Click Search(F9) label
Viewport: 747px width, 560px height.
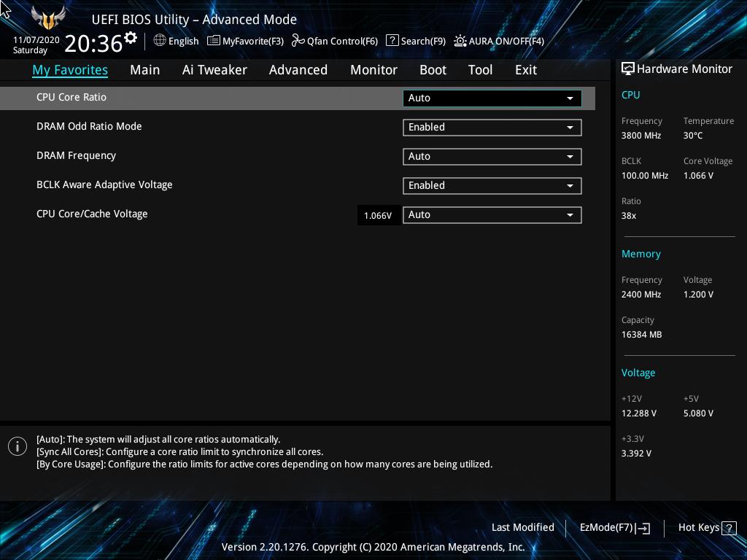(423, 42)
